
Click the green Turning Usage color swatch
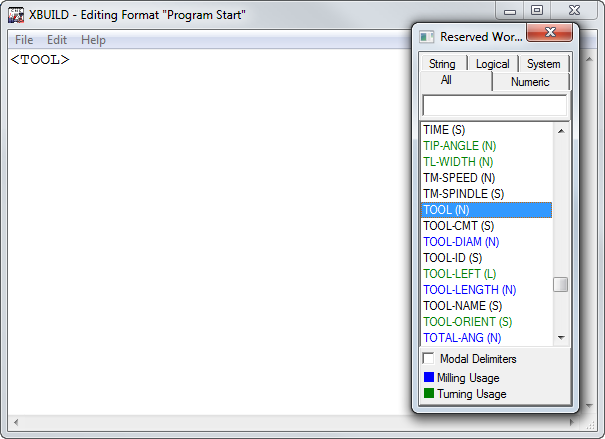pos(429,393)
